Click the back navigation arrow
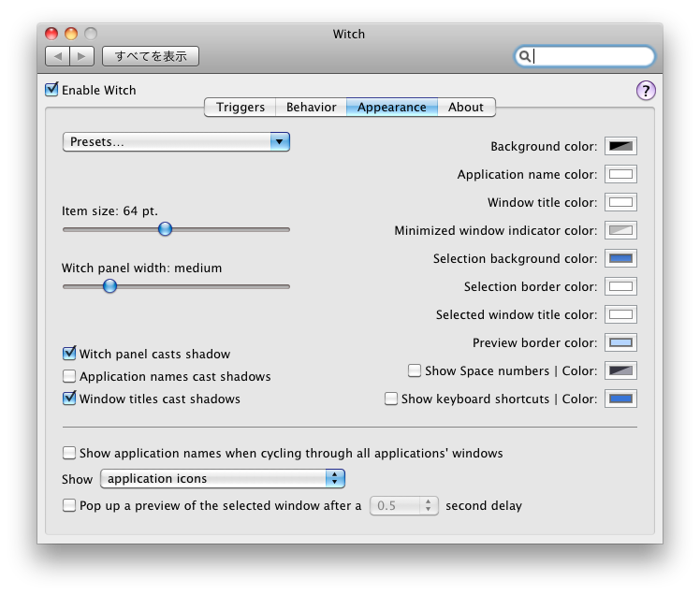The width and height of the screenshot is (700, 595). 58,56
